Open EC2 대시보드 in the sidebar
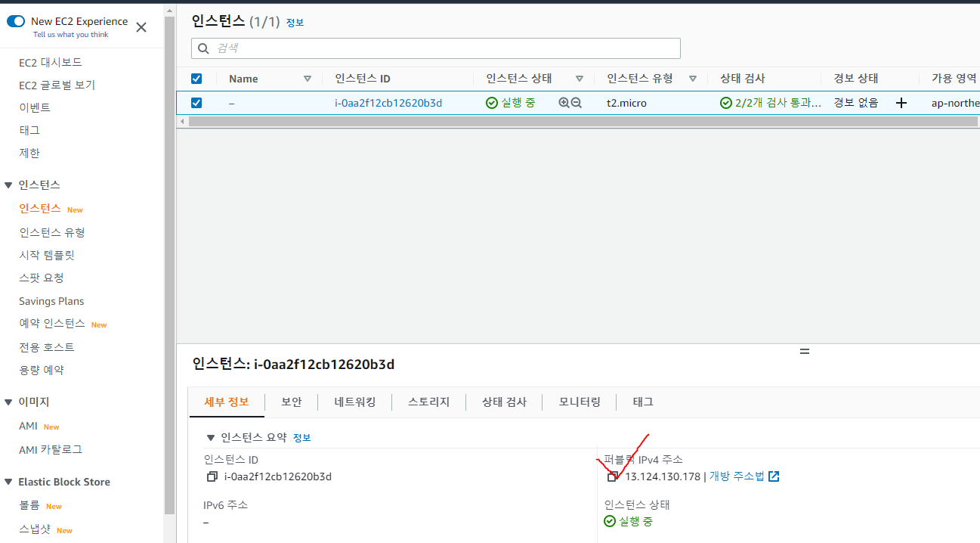This screenshot has height=543, width=980. click(51, 62)
